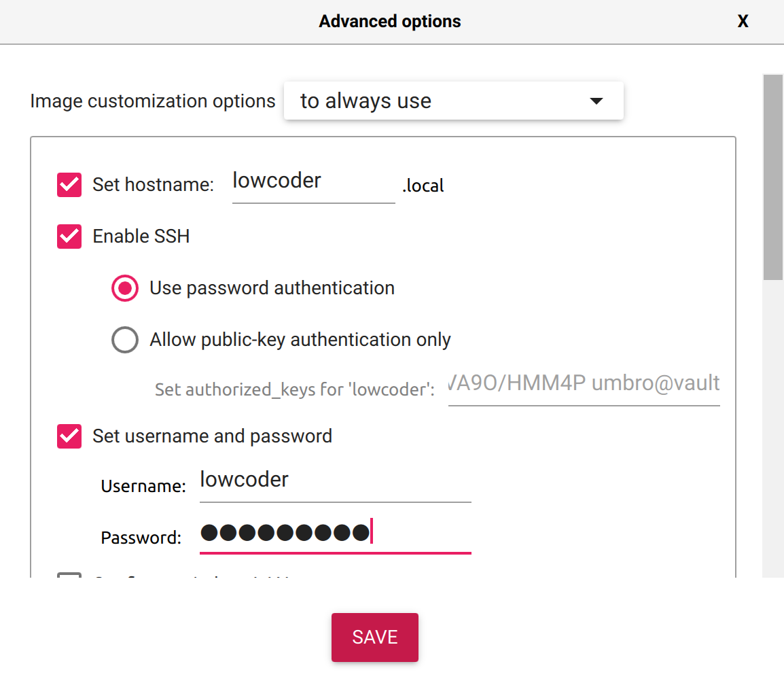Select the Use password authentication radio button

(125, 288)
